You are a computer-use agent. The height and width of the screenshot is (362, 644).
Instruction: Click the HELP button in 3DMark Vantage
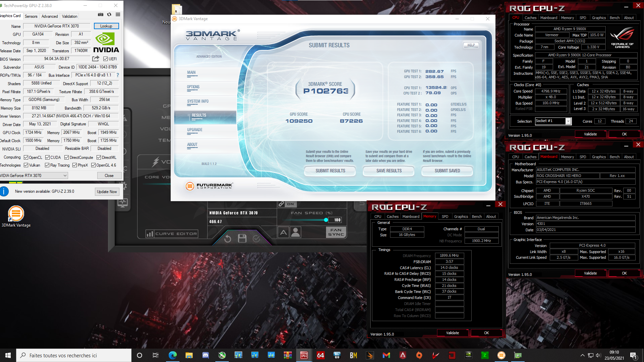(471, 45)
